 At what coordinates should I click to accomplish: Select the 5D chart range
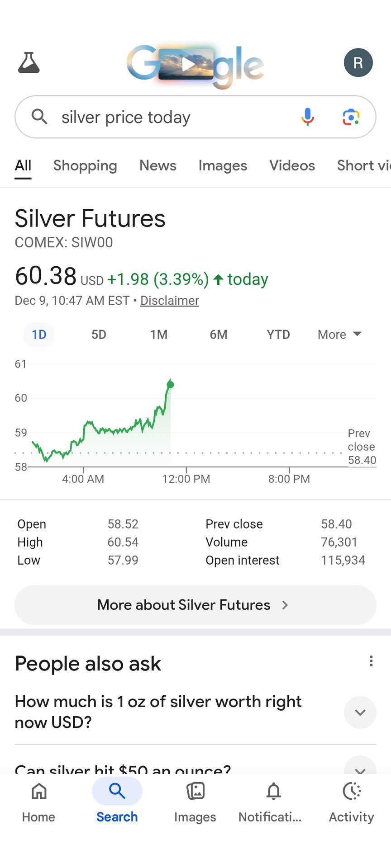point(99,335)
